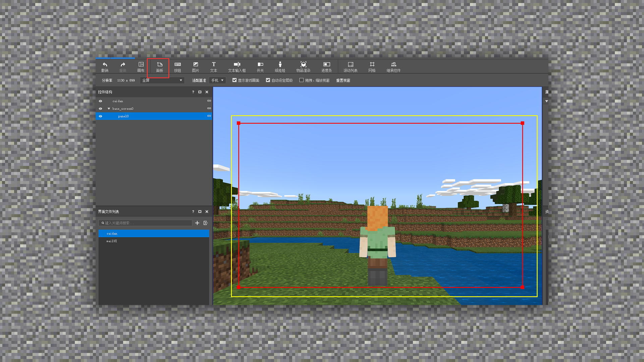Click the 重置视窗 button

[x=343, y=80]
